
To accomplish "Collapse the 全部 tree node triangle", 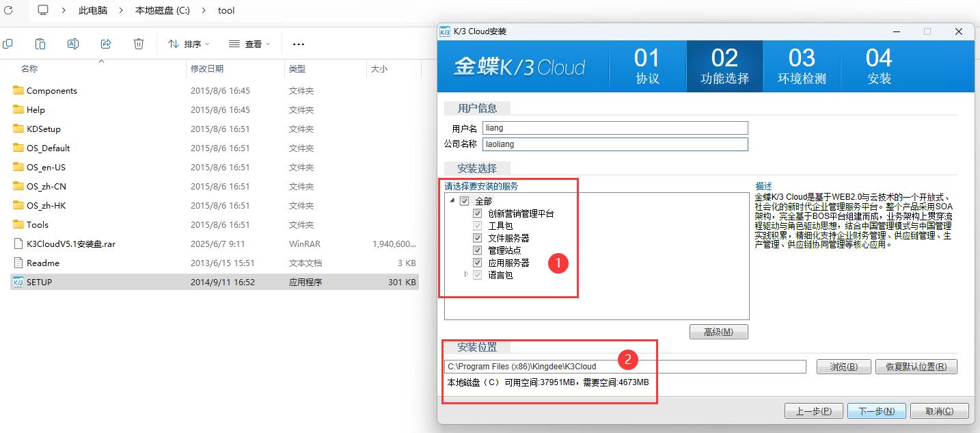I will tap(452, 201).
